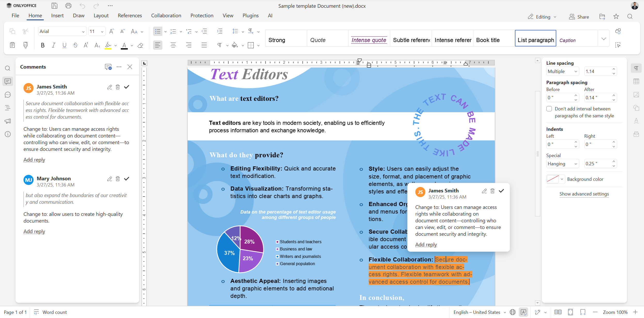Apply Strikethrough formatting

[75, 45]
